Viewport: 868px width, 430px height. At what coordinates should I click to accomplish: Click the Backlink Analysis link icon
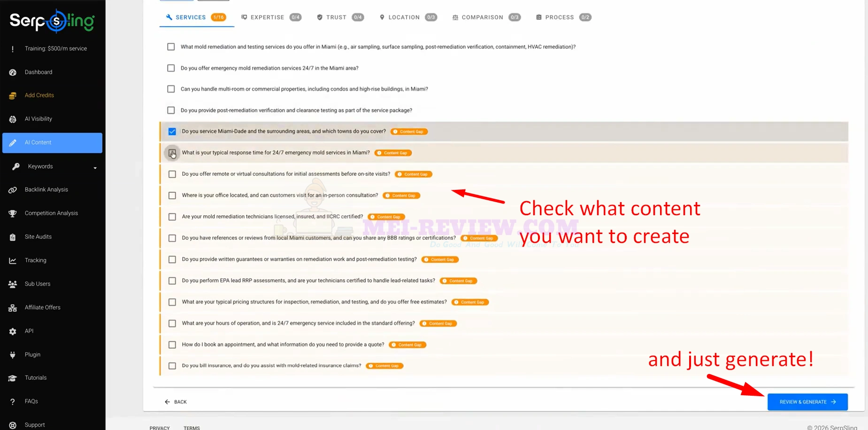13,190
